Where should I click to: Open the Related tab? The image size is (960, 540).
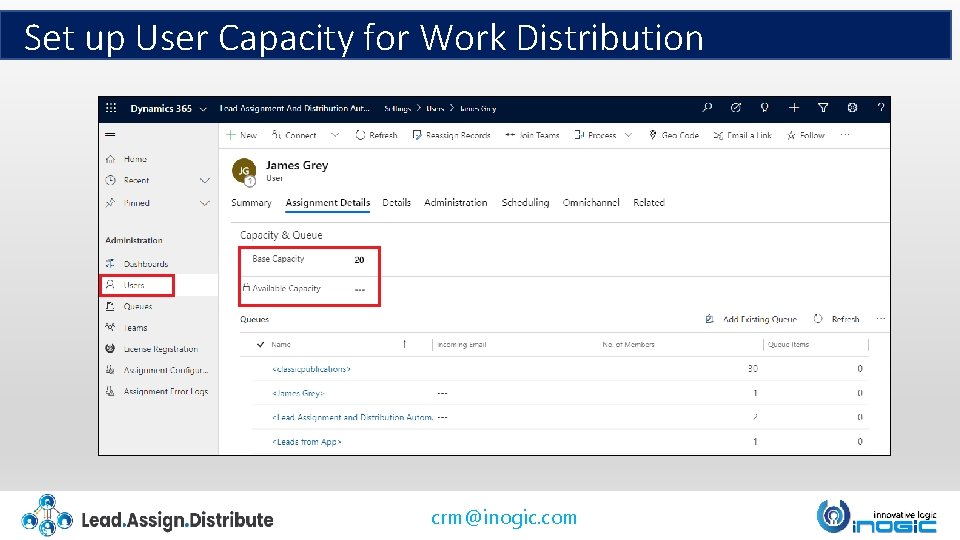pyautogui.click(x=648, y=203)
